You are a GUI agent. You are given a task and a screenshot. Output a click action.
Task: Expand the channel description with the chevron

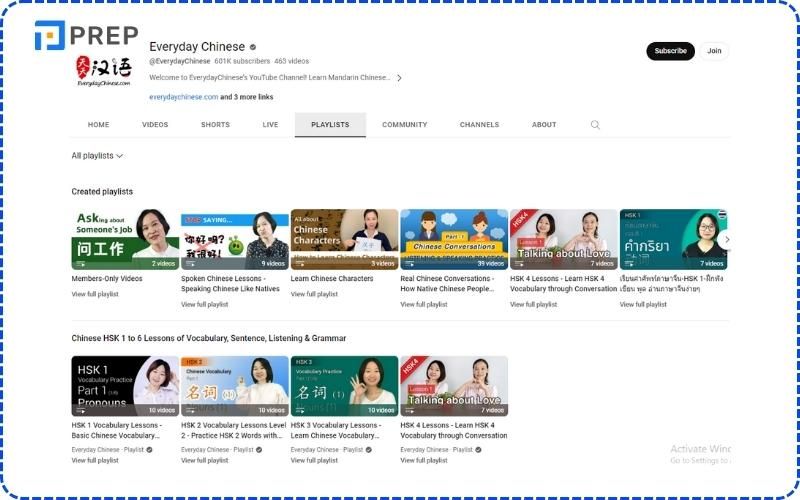point(399,78)
